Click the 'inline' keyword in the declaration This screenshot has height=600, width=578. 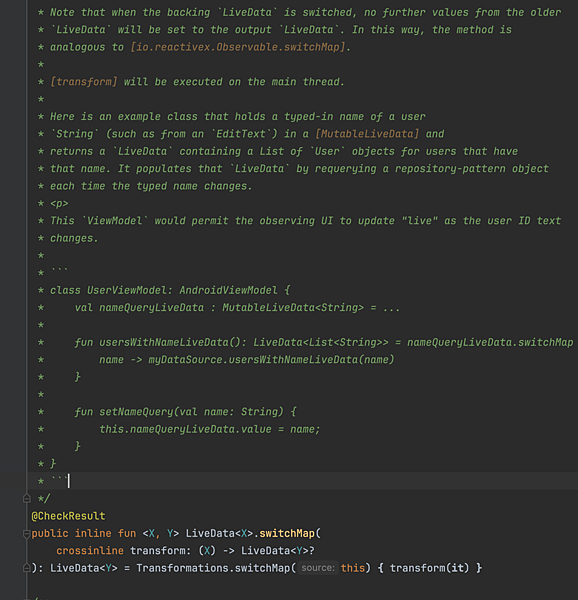tap(93, 533)
